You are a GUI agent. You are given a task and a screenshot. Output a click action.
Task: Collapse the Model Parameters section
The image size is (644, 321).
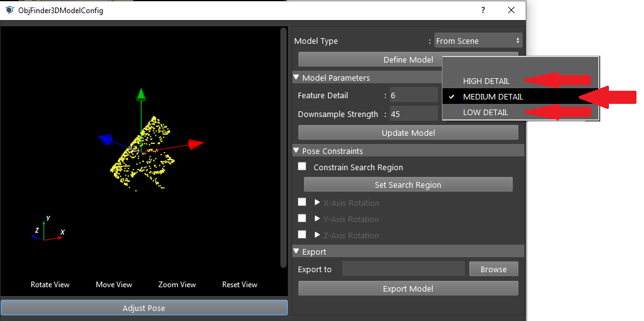296,78
